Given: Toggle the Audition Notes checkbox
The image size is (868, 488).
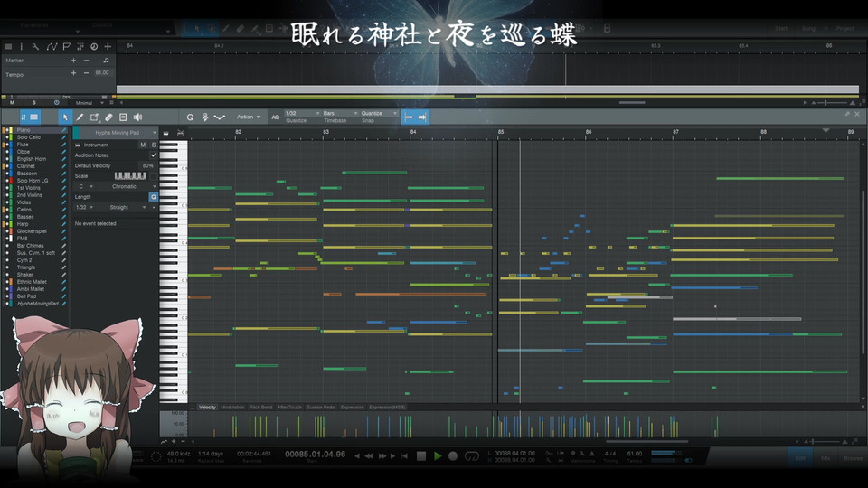Looking at the screenshot, I should (x=153, y=155).
